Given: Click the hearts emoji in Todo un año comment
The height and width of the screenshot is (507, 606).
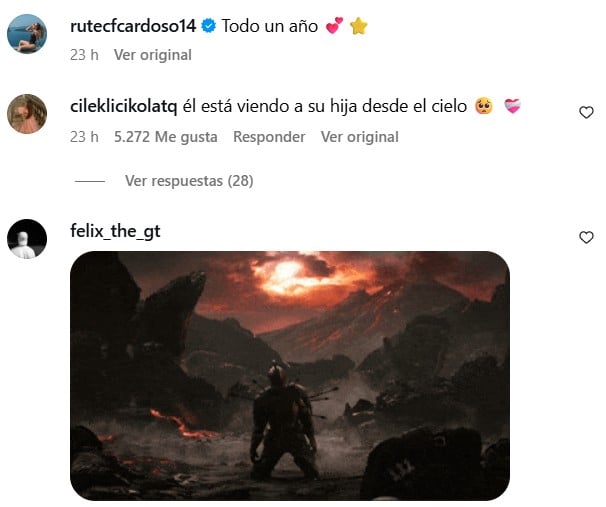Looking at the screenshot, I should click(x=334, y=26).
